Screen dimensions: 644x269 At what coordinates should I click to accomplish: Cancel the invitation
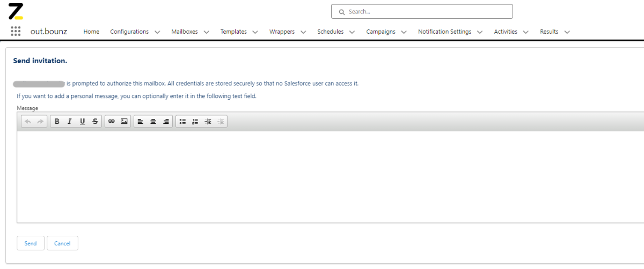[62, 243]
